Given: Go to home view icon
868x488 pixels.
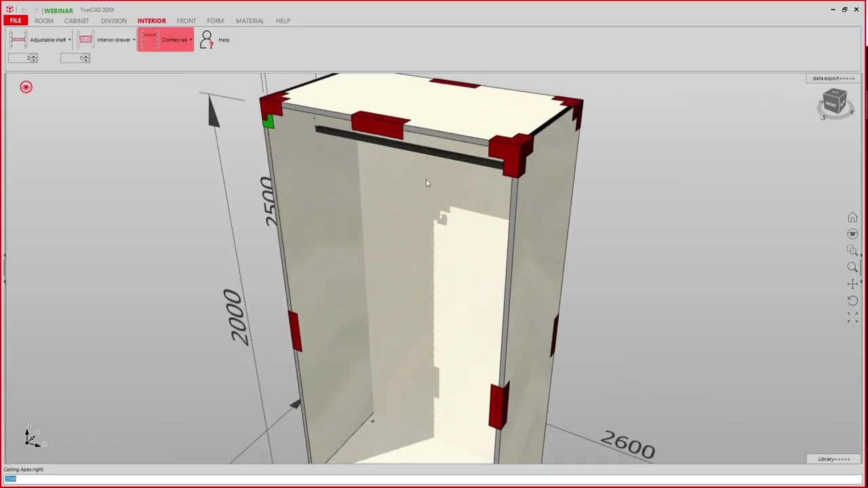Looking at the screenshot, I should (x=852, y=218).
